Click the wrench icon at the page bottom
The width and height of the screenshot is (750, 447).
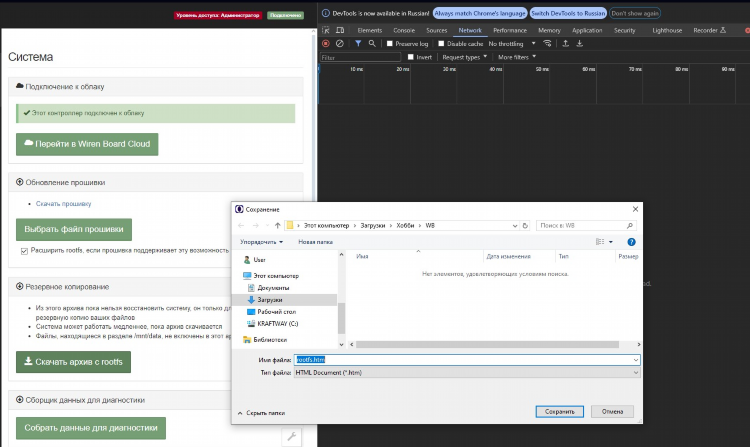[x=292, y=436]
